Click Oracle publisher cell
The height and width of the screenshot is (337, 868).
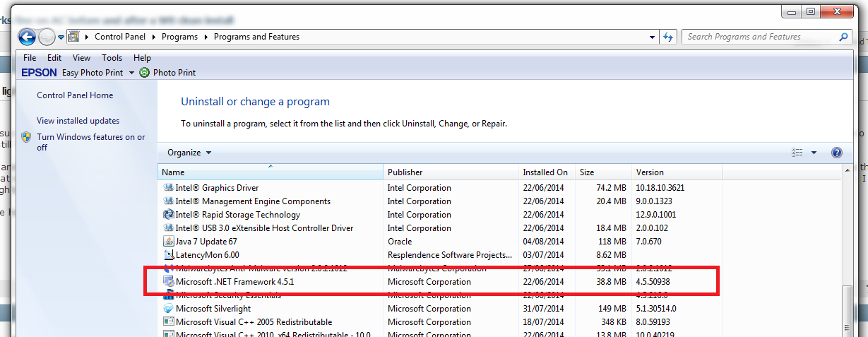(400, 242)
